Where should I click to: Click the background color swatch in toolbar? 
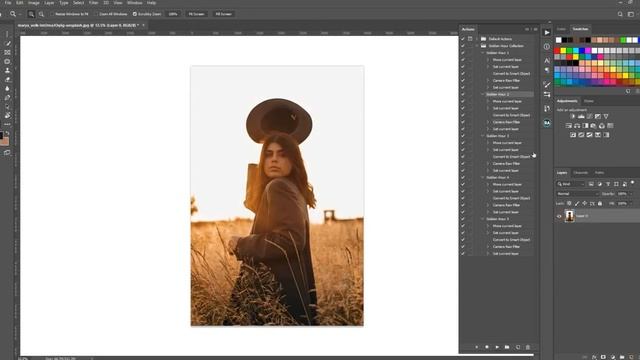pyautogui.click(x=5, y=142)
